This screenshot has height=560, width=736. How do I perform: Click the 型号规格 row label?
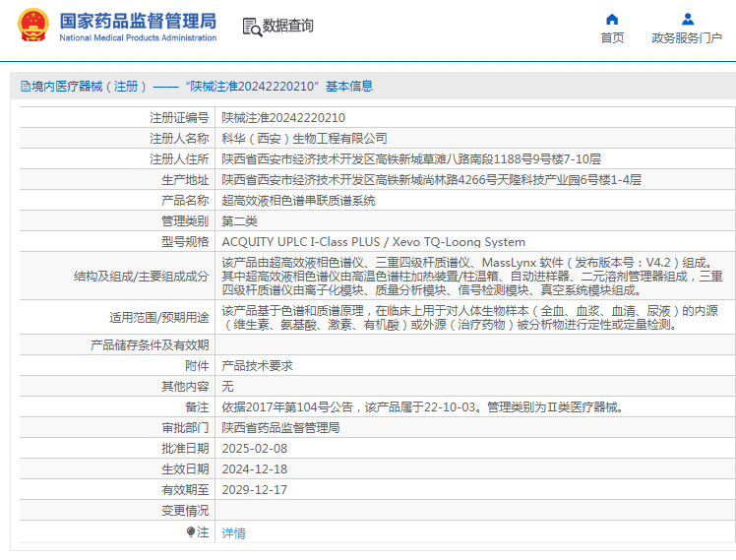coord(185,242)
